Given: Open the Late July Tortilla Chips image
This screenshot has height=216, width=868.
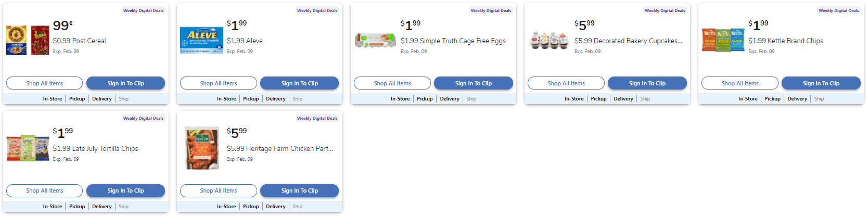Looking at the screenshot, I should tap(27, 148).
